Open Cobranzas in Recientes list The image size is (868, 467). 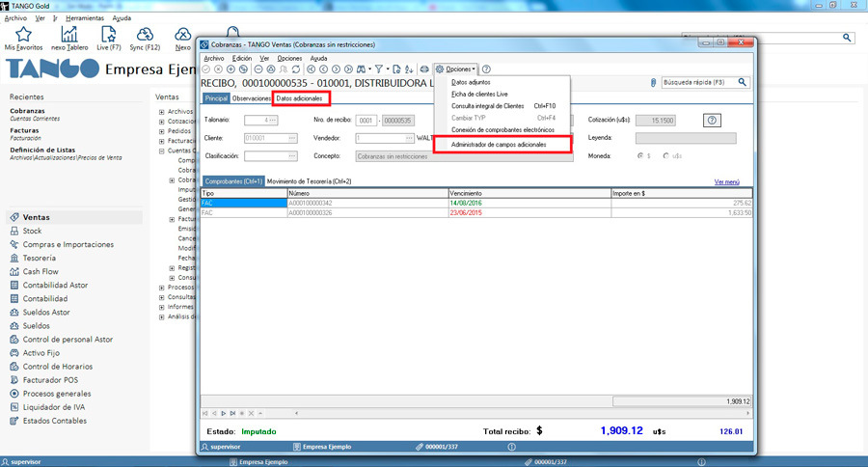coord(27,111)
